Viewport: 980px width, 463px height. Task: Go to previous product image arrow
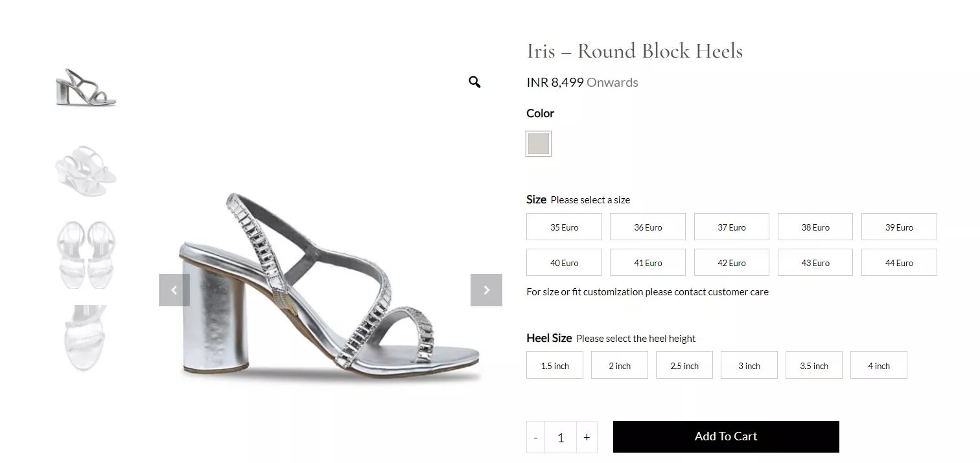(174, 290)
